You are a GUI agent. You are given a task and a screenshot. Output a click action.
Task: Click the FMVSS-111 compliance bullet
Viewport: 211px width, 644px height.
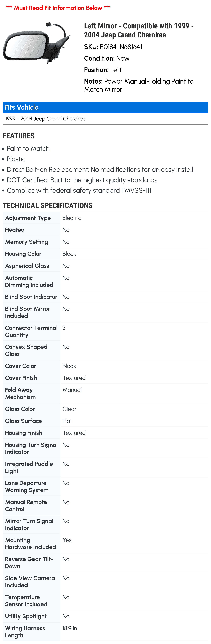[x=79, y=191]
